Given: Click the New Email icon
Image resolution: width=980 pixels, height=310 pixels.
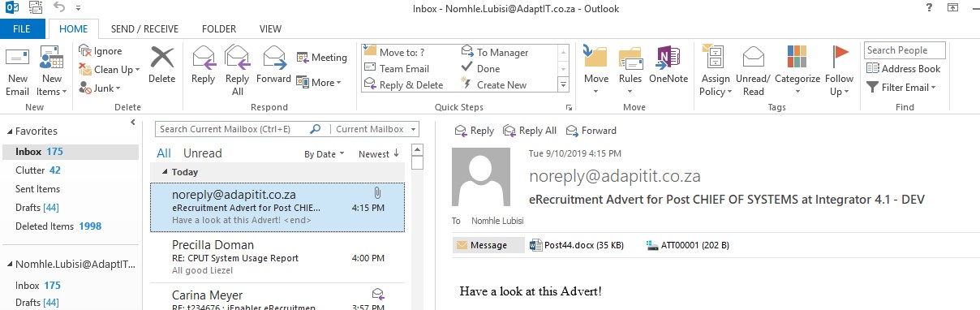Looking at the screenshot, I should point(17,58).
